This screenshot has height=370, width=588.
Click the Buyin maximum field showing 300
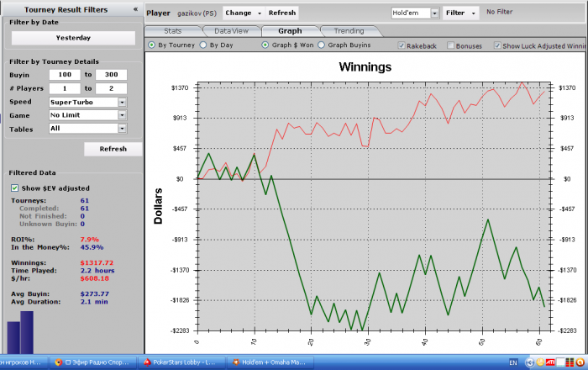click(112, 75)
